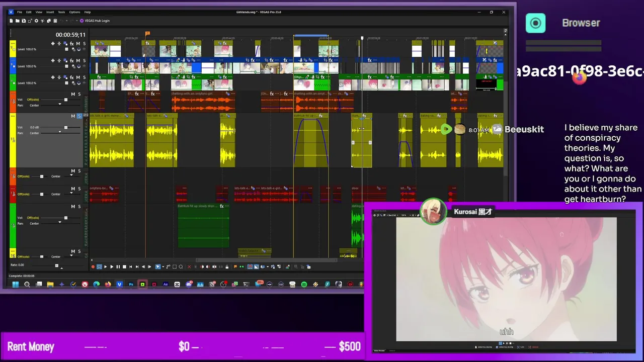The width and height of the screenshot is (644, 362).
Task: Open Photoshop from the Windows taskbar
Action: coord(131,285)
